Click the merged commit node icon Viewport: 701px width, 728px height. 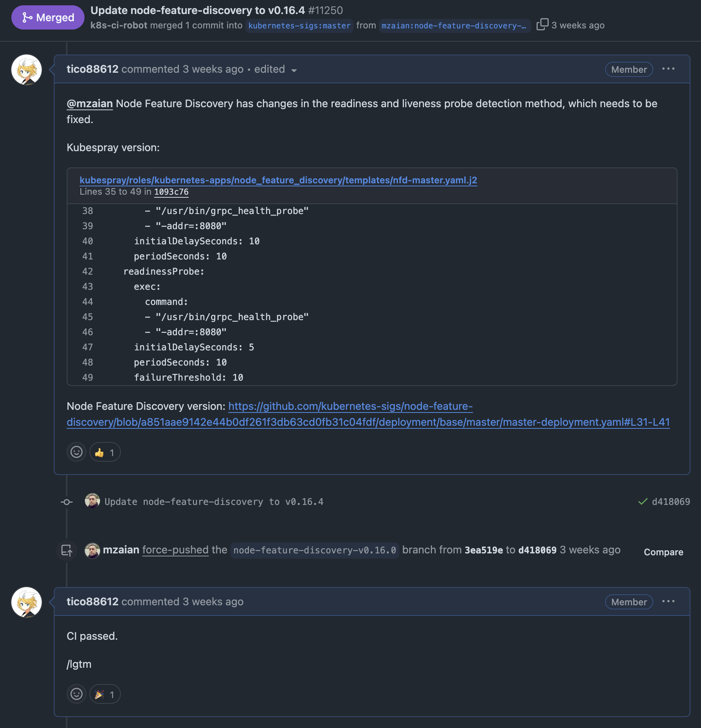click(67, 501)
